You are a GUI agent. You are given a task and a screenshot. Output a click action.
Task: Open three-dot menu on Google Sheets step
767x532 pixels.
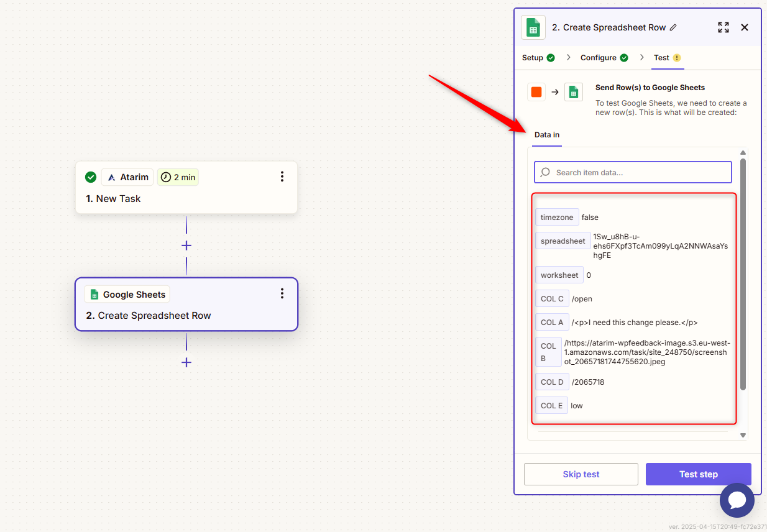282,293
